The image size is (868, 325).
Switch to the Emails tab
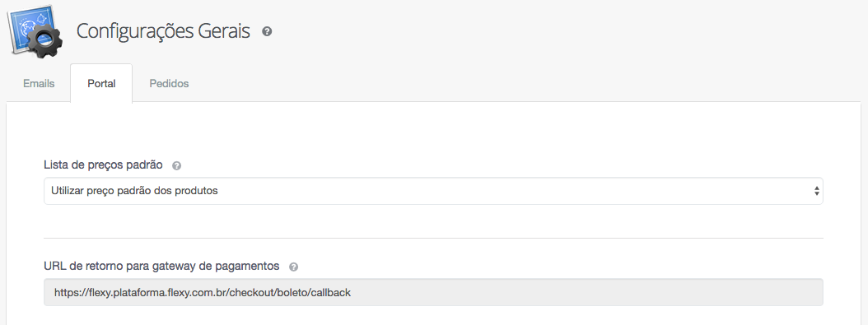click(39, 83)
